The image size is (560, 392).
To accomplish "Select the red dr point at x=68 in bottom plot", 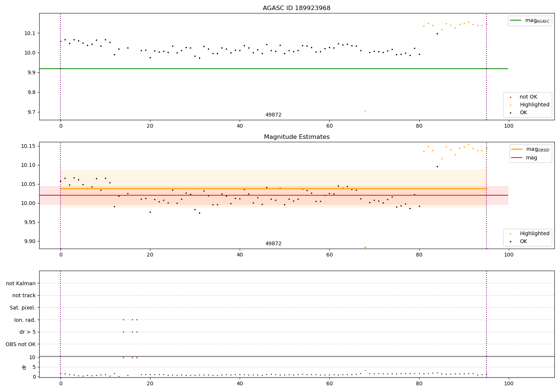I will [x=365, y=370].
